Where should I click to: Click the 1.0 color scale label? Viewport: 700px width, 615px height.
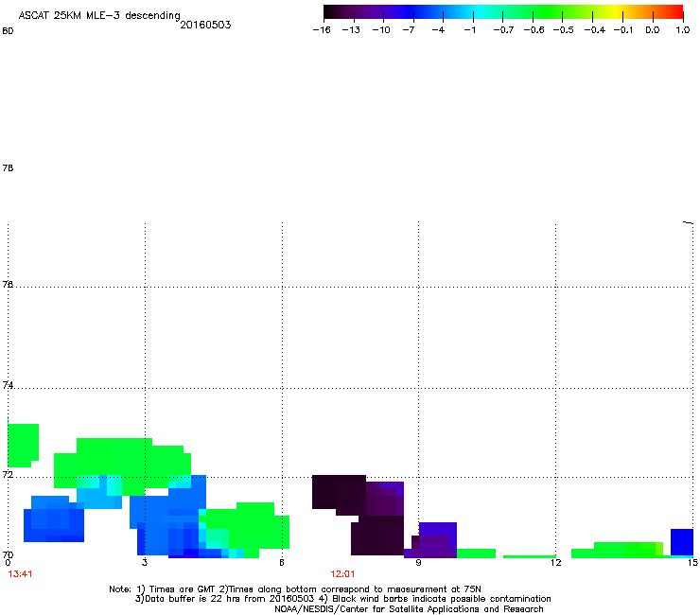coord(683,30)
